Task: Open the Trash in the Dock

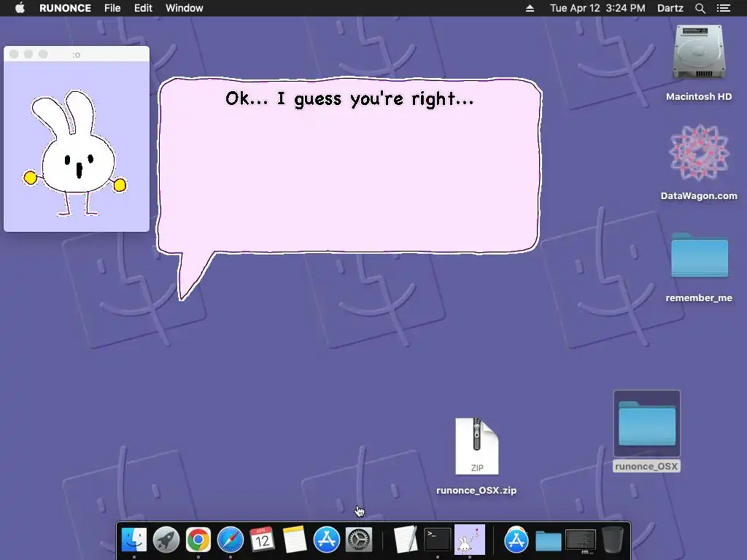Action: point(613,540)
